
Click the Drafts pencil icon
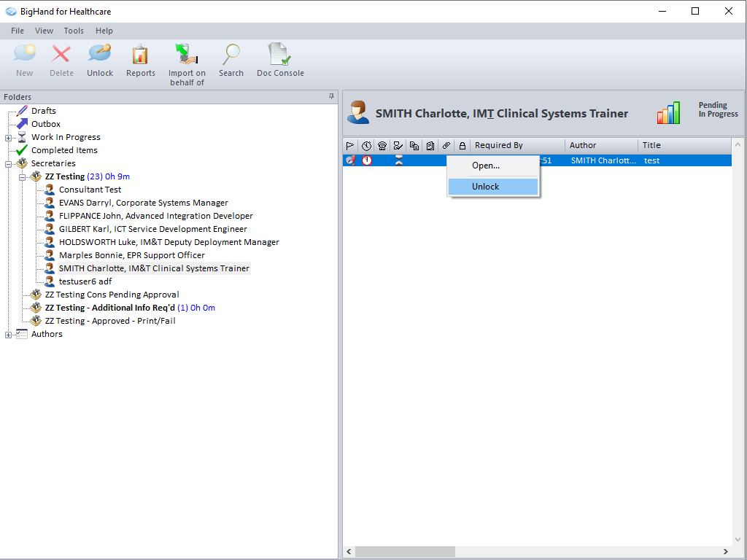coord(22,111)
